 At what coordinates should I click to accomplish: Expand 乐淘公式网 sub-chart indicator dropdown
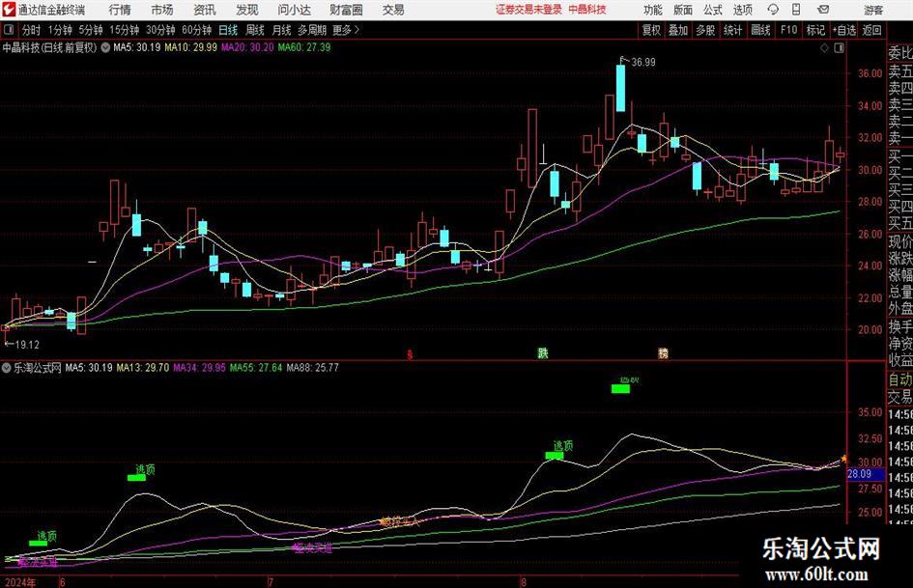coord(7,368)
